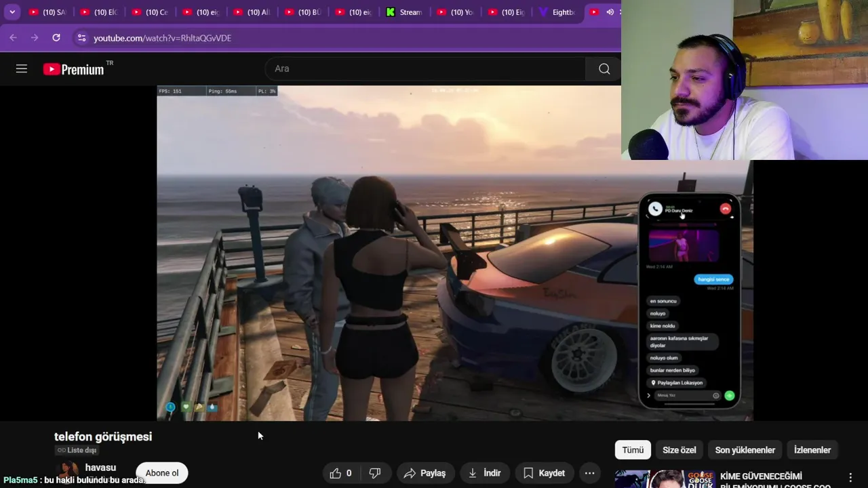Viewport: 868px width, 488px height.
Task: Select the İzlenenler filter chip
Action: 812,450
